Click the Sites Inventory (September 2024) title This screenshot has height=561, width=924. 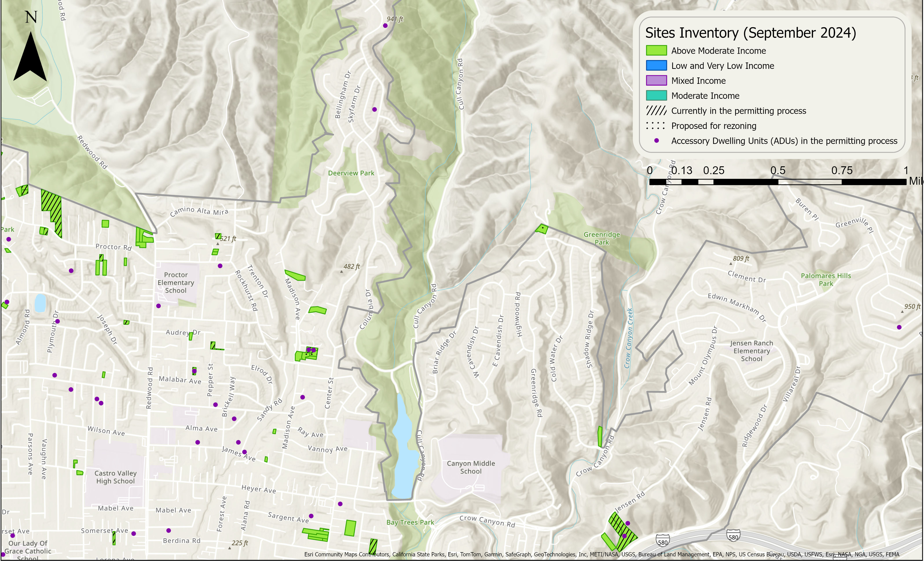tap(750, 33)
